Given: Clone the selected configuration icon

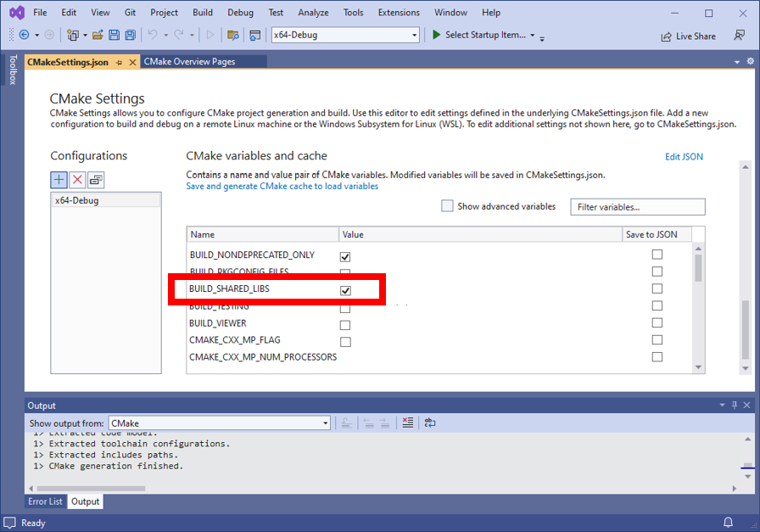Looking at the screenshot, I should [96, 180].
